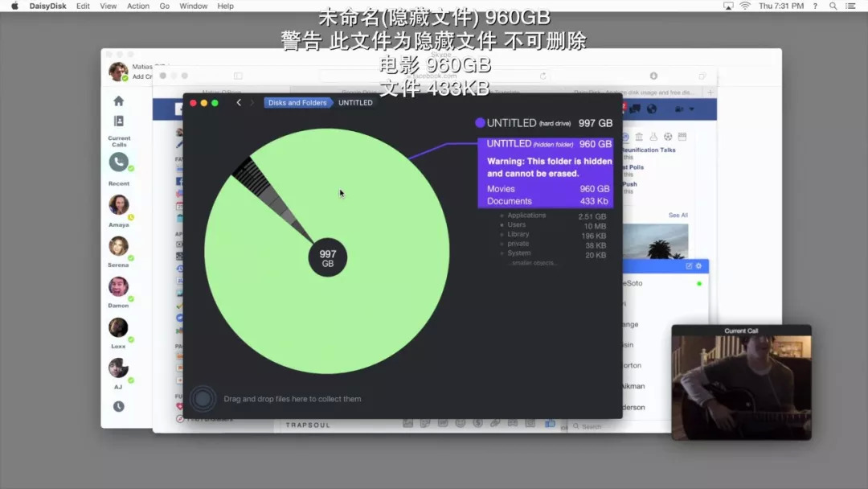Click the Facebook trending entertainment icon

click(682, 137)
